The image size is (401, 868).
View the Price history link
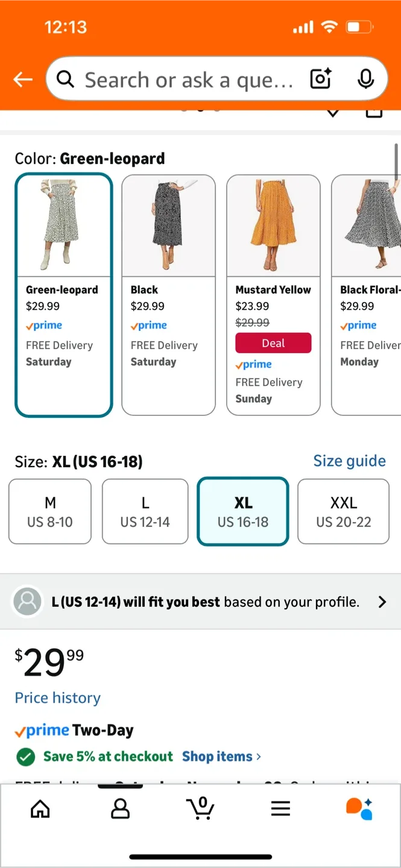click(57, 697)
